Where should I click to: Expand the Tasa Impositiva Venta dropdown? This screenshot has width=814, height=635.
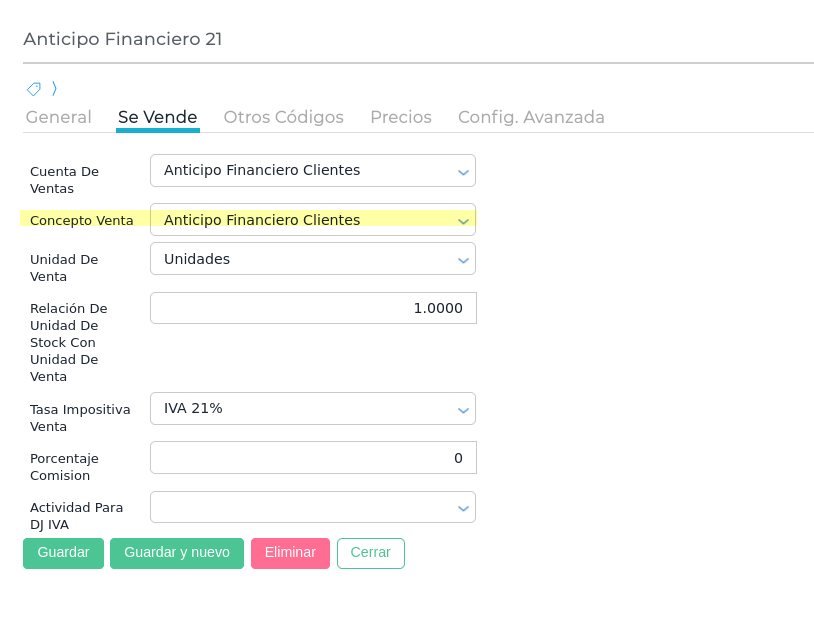(x=313, y=409)
